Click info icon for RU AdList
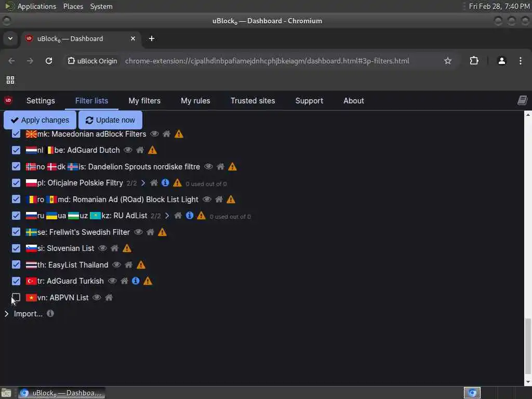The width and height of the screenshot is (532, 399). pos(190,215)
